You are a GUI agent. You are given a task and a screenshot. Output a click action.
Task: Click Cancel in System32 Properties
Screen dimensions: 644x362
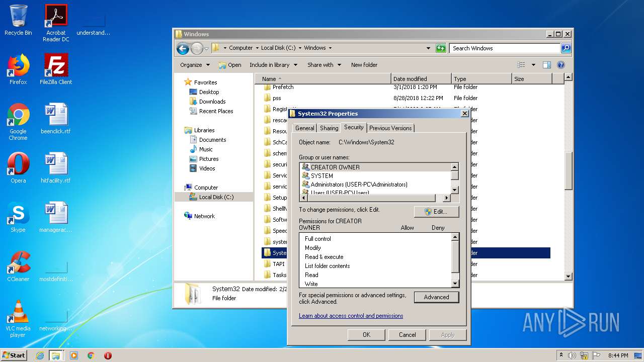(x=407, y=335)
